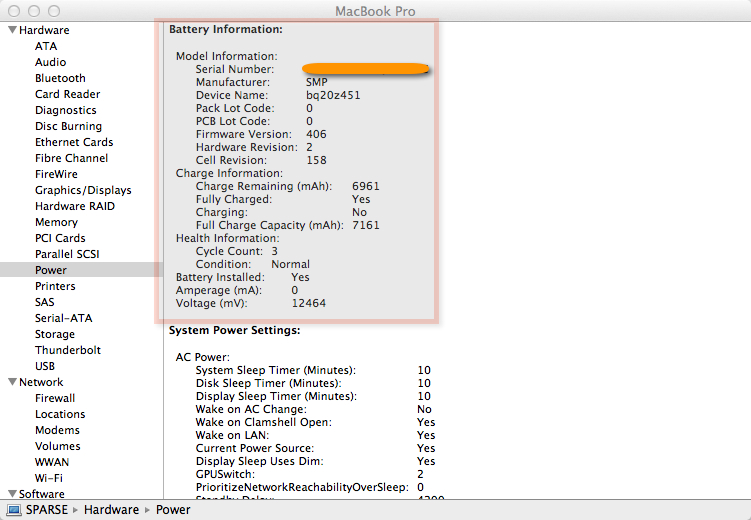751x520 pixels.
Task: Open Firewall under Network
Action: pyautogui.click(x=55, y=398)
